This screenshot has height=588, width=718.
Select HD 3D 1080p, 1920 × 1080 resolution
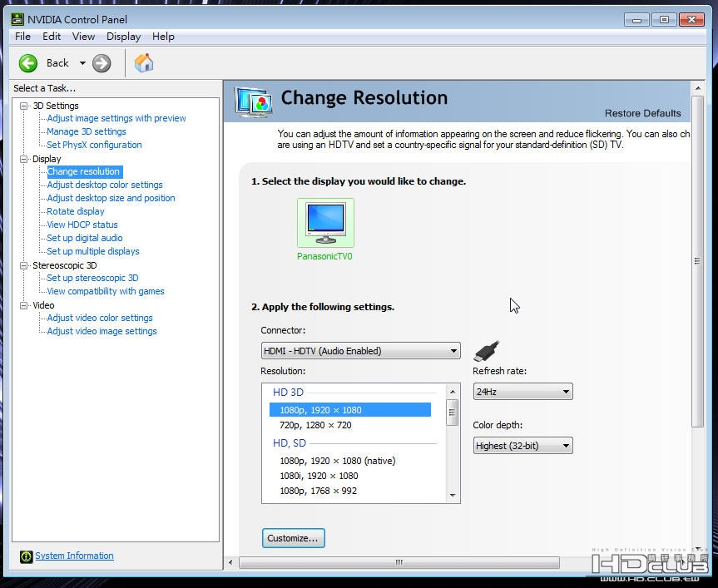click(349, 410)
